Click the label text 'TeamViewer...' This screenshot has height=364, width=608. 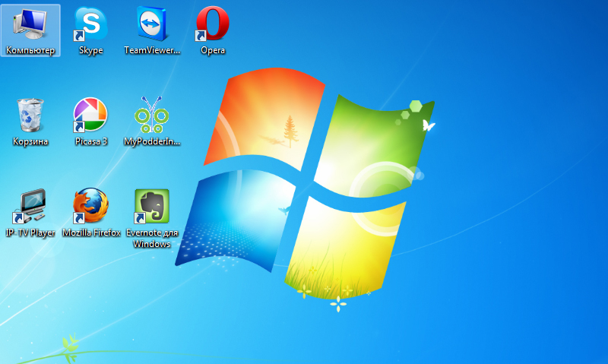click(152, 50)
